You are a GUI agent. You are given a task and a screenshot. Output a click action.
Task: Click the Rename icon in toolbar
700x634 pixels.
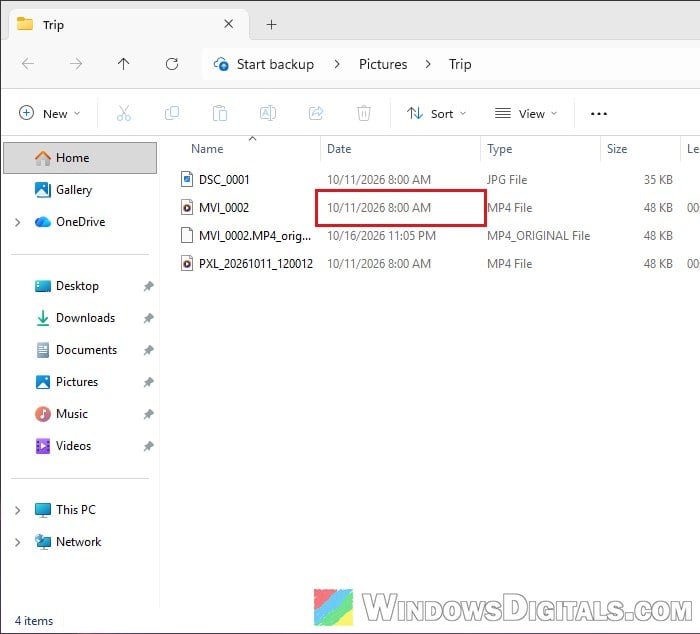point(268,113)
